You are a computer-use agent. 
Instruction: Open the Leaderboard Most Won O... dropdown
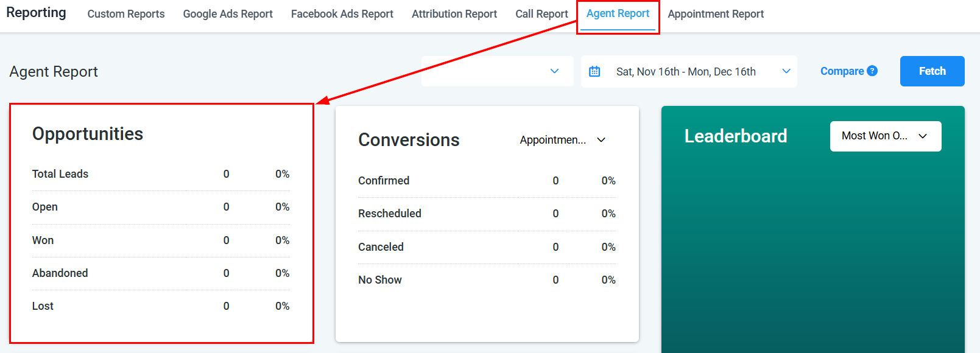886,136
